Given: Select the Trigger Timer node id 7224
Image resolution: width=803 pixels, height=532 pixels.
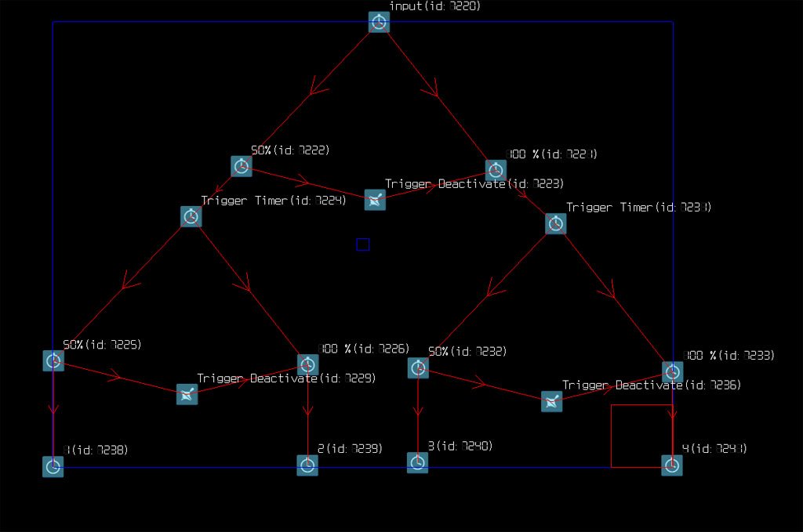Looking at the screenshot, I should [x=191, y=216].
